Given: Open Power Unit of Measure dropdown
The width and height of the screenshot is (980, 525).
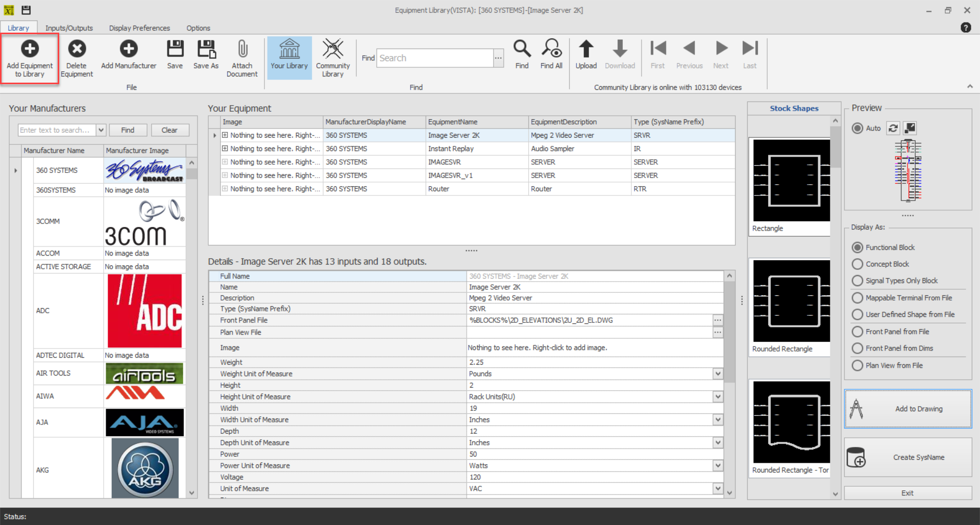Looking at the screenshot, I should tap(718, 466).
